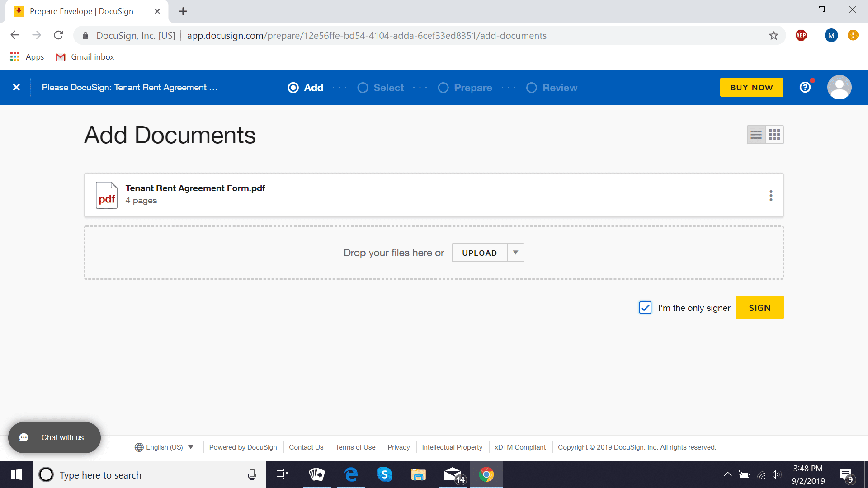
Task: Click the bookmark star icon in address bar
Action: coord(773,35)
